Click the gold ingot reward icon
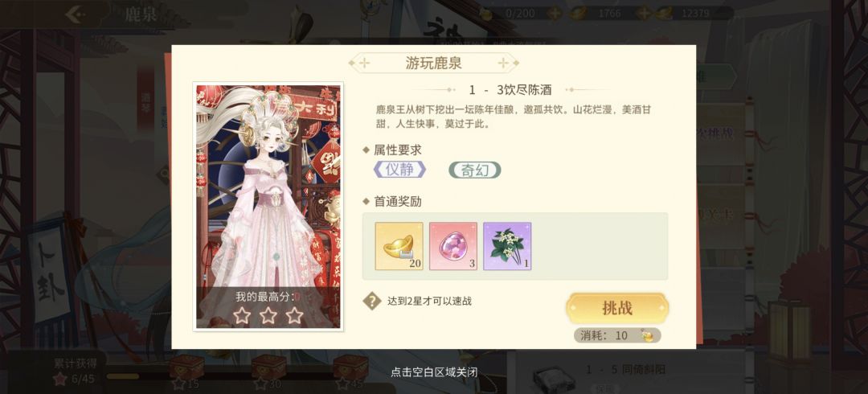The height and width of the screenshot is (394, 868). click(x=399, y=246)
